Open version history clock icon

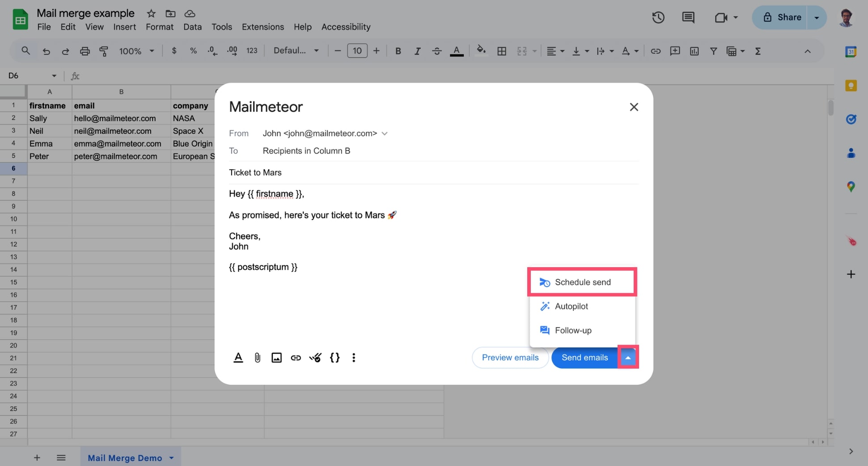click(x=658, y=17)
